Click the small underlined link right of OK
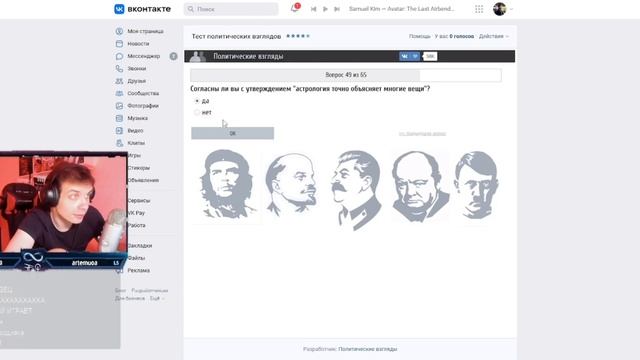 click(422, 133)
